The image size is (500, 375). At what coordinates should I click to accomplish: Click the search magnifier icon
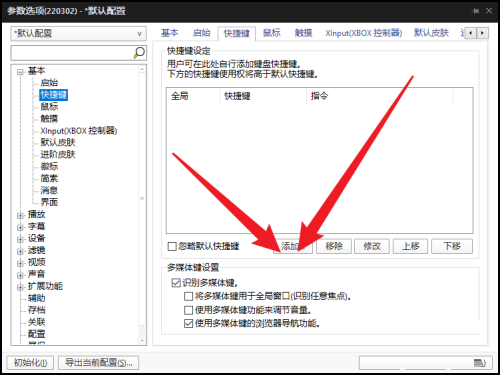coord(139,52)
